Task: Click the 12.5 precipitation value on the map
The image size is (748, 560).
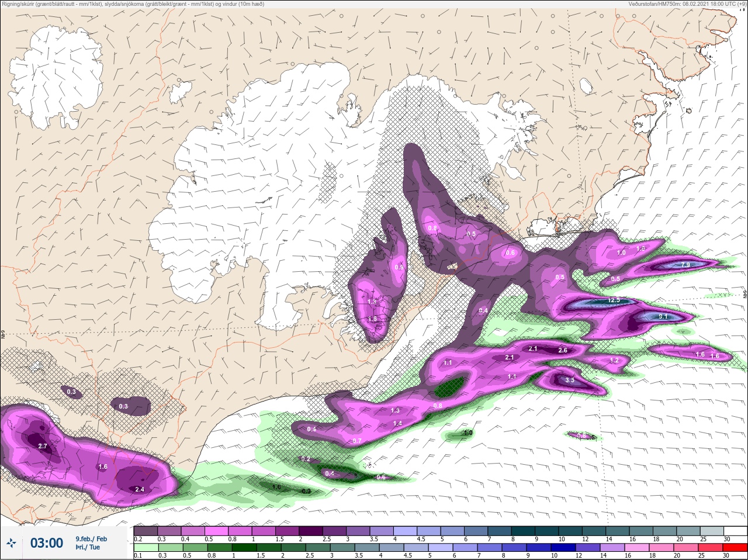Action: pos(614,300)
